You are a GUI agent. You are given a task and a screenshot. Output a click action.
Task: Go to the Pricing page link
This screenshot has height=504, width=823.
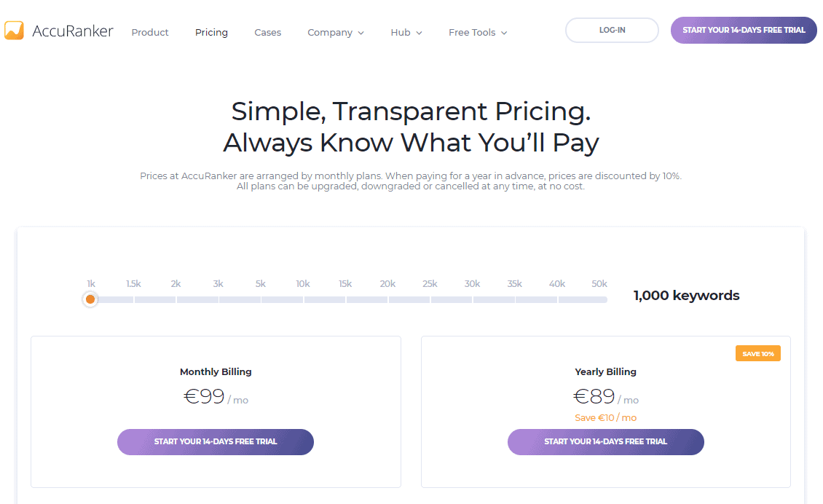click(x=211, y=33)
